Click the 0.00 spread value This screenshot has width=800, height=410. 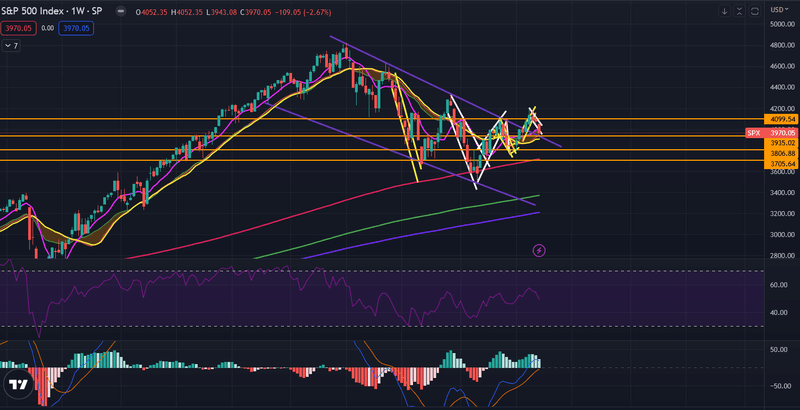(47, 29)
